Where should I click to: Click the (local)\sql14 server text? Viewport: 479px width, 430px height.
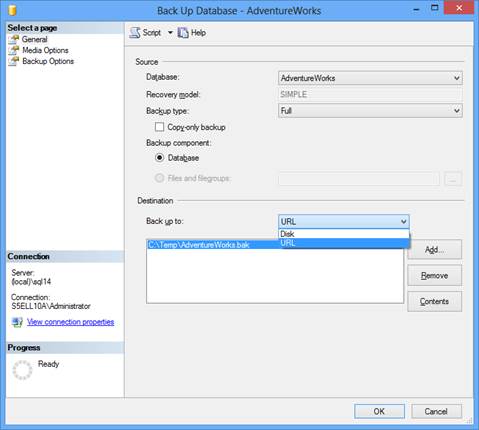coord(31,282)
